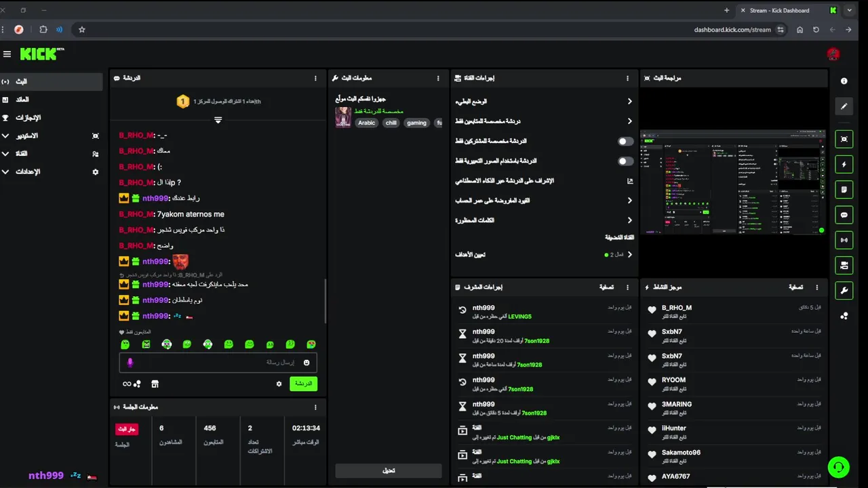Open the chat settings gear next to send button
868x488 pixels.
(279, 384)
